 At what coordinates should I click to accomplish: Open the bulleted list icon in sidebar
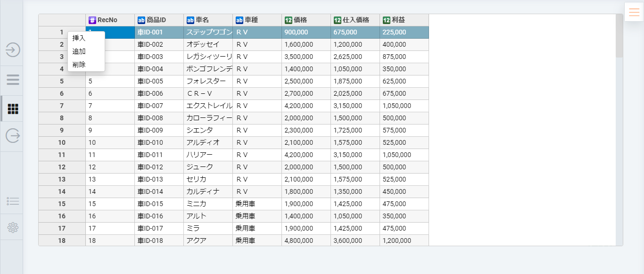click(13, 201)
